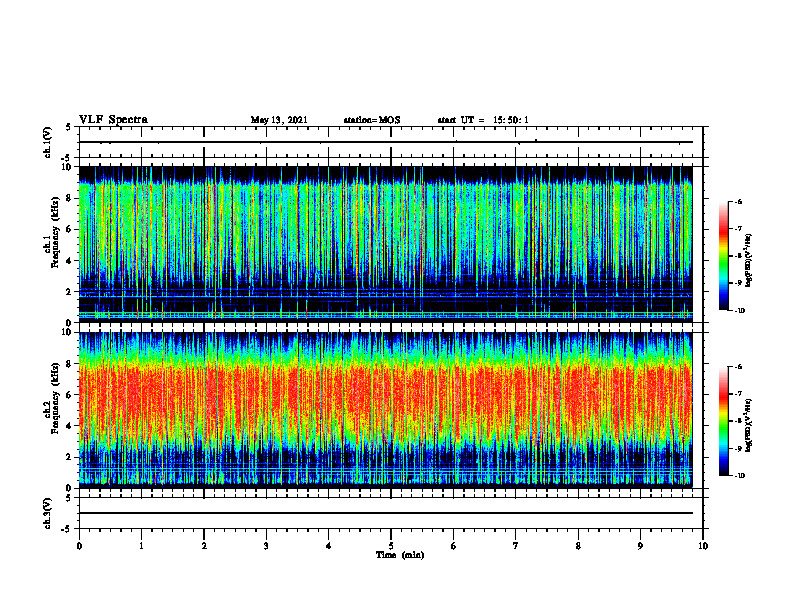Click the "-7" label on the ch.1 color bar
Viewport: 792px width, 612px height.
coord(738,229)
